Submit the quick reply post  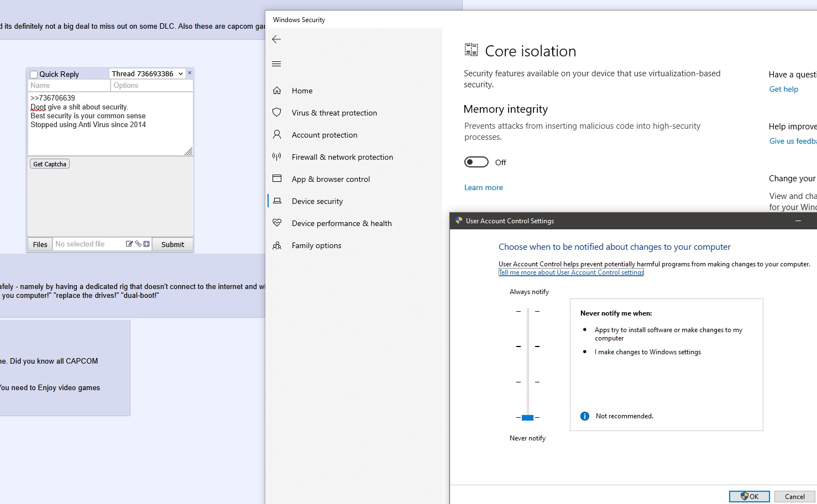(x=172, y=244)
